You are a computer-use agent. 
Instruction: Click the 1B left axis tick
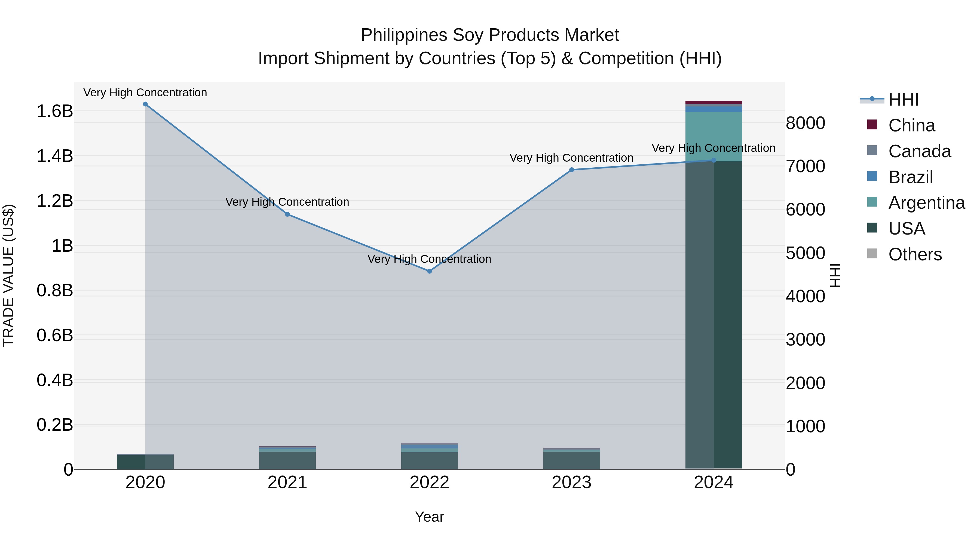(x=62, y=246)
